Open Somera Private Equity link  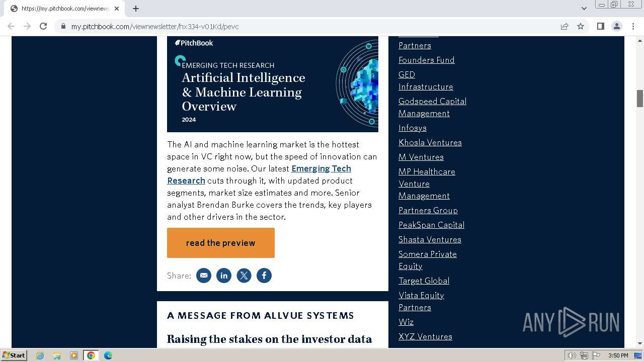point(428,260)
